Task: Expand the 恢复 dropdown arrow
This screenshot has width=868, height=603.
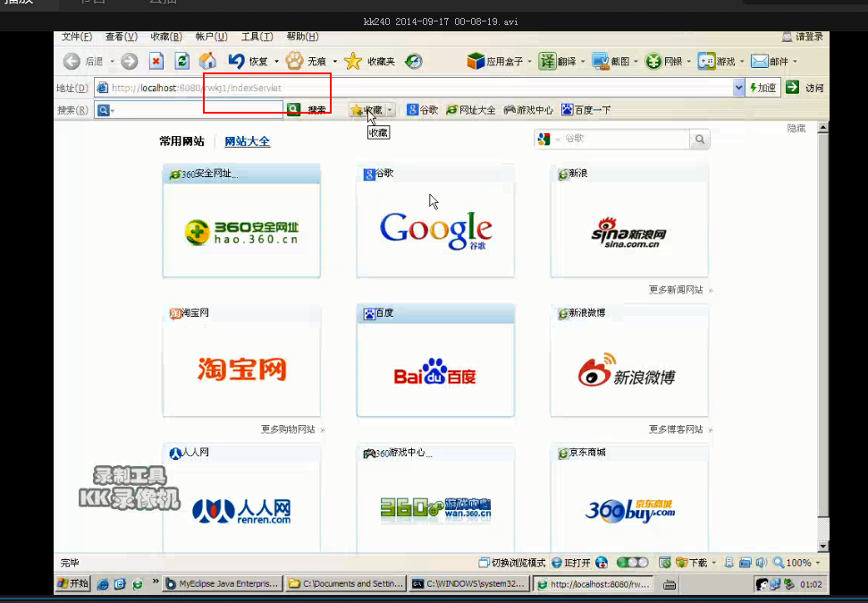Action: [x=277, y=62]
